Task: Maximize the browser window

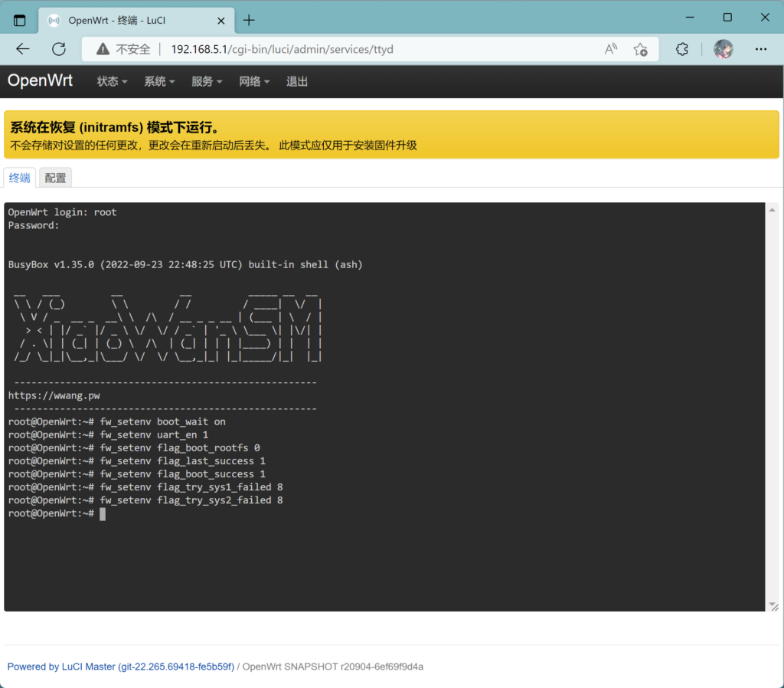Action: point(727,18)
